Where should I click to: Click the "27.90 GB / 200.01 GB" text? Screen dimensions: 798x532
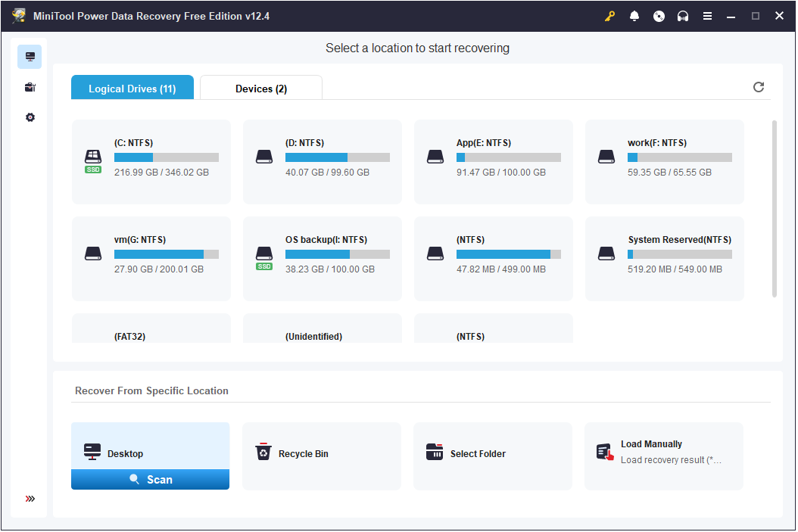point(159,269)
